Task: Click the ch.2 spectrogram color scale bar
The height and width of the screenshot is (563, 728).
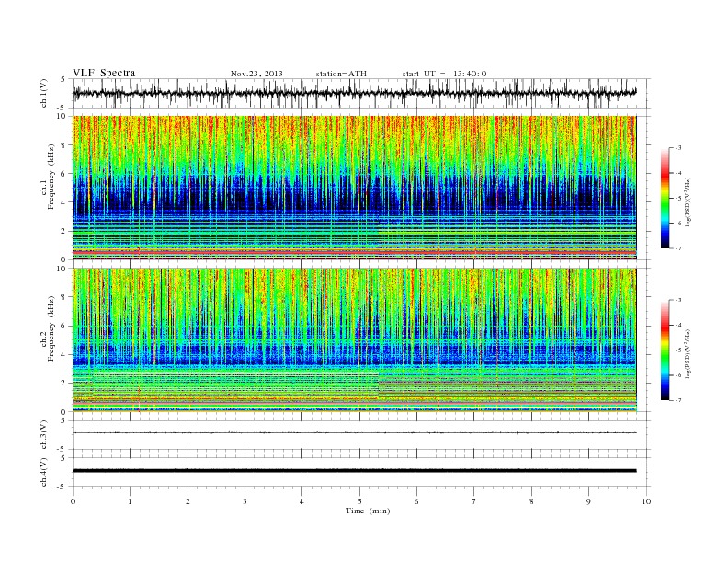Action: click(665, 350)
